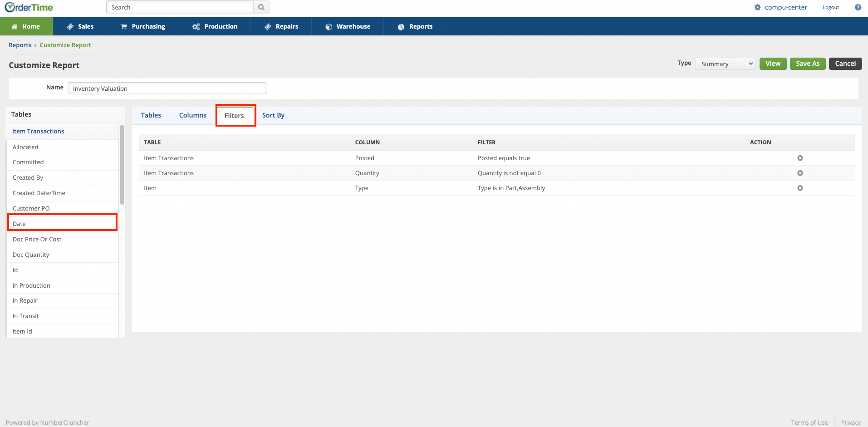This screenshot has height=427, width=868.
Task: Click the COLUMN column header
Action: (368, 142)
